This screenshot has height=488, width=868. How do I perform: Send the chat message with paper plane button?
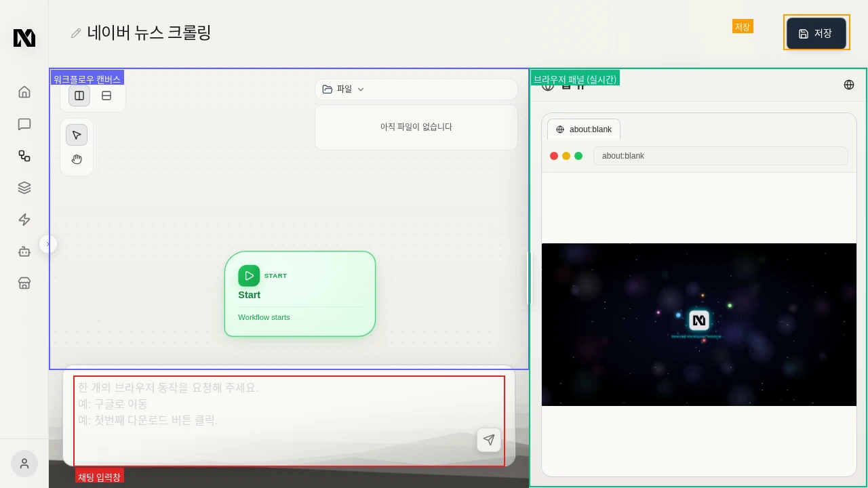click(x=488, y=440)
